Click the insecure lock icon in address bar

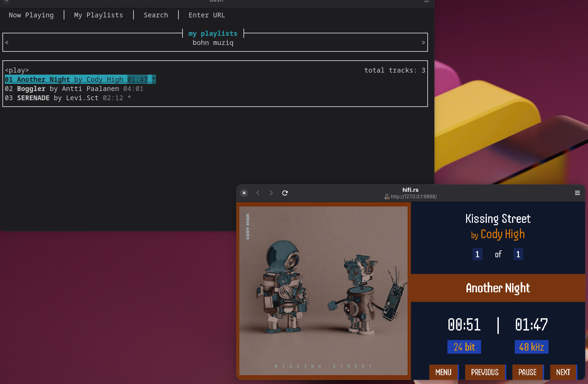(387, 197)
